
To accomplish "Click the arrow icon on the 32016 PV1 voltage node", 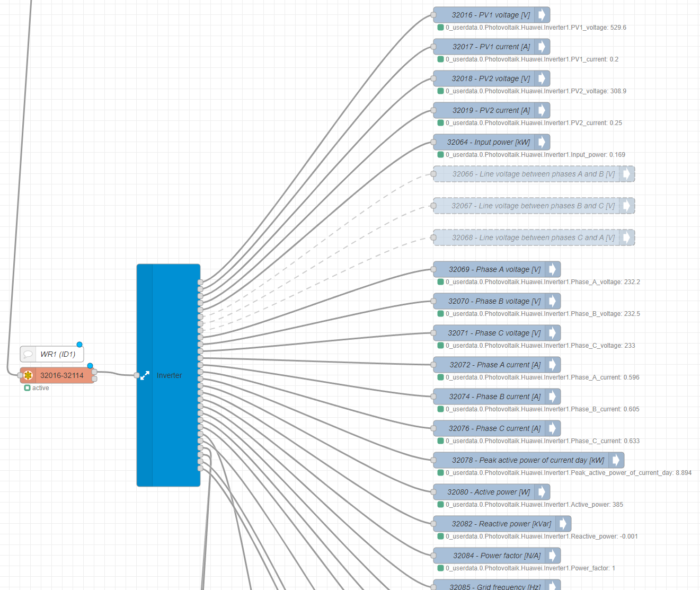I will click(542, 15).
